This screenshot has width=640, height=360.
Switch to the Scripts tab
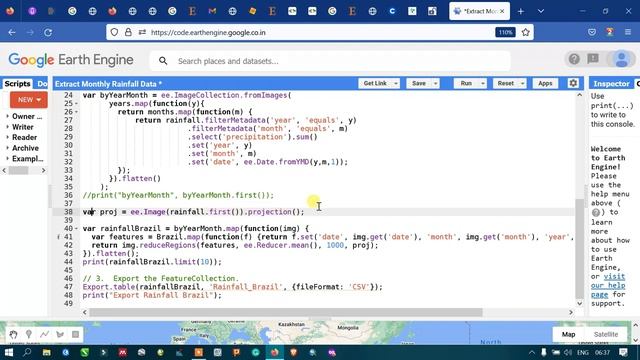(17, 84)
